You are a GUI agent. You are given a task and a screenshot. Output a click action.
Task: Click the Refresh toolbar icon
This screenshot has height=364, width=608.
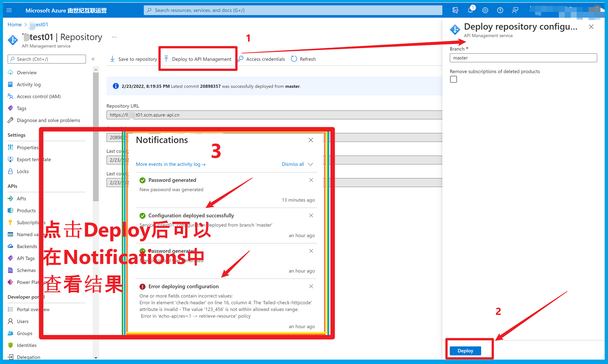[294, 59]
